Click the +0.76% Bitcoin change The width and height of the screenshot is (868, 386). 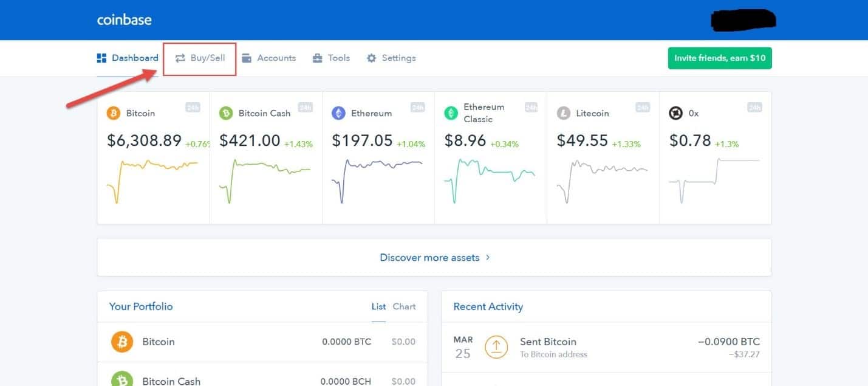click(x=197, y=144)
